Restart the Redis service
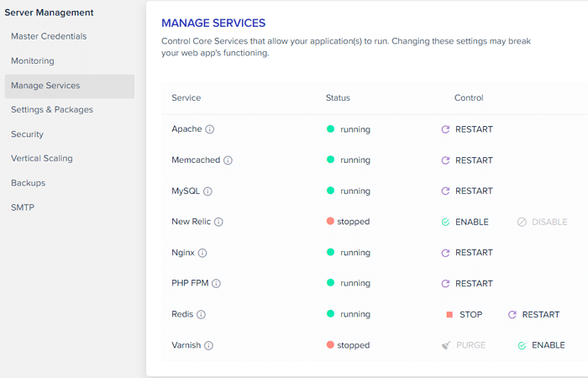The height and width of the screenshot is (378, 588). point(533,315)
